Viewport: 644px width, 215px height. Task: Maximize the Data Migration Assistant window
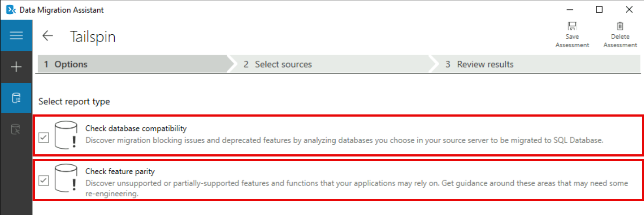click(x=599, y=10)
